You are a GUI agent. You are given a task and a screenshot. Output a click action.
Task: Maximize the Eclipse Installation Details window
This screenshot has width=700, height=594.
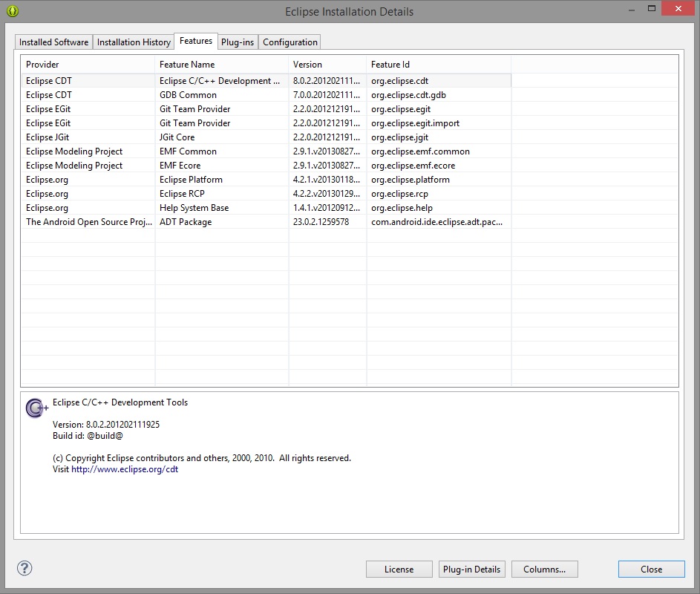point(652,8)
